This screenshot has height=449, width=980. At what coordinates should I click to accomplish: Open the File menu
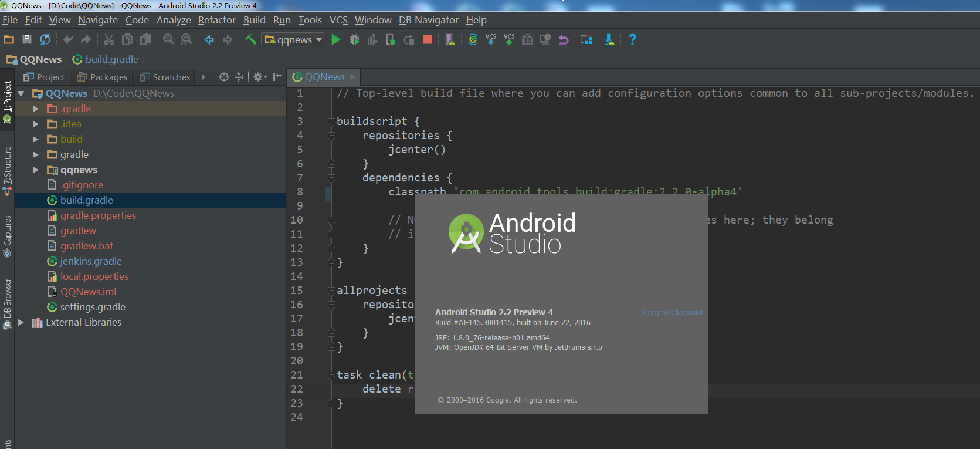[x=10, y=20]
